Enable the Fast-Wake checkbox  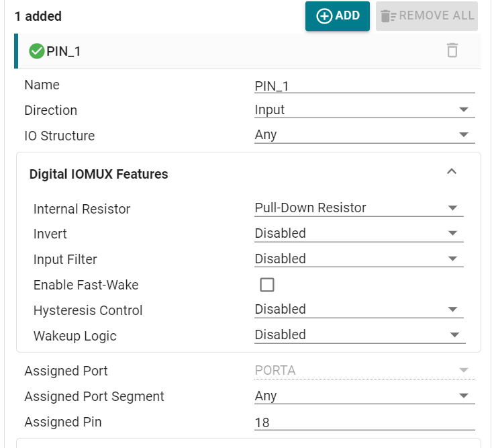267,285
